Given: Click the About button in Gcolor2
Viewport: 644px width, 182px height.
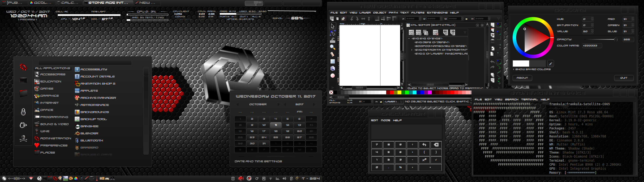Looking at the screenshot, I should (x=522, y=78).
